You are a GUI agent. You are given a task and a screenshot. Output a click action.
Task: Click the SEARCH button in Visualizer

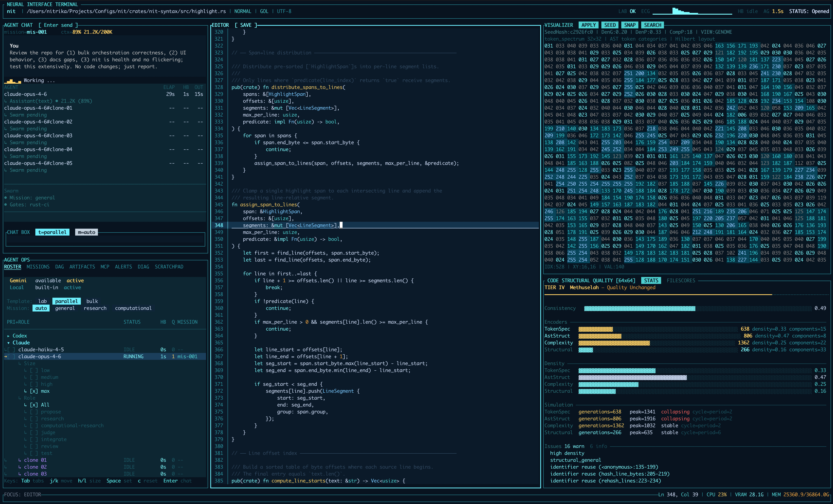[652, 25]
